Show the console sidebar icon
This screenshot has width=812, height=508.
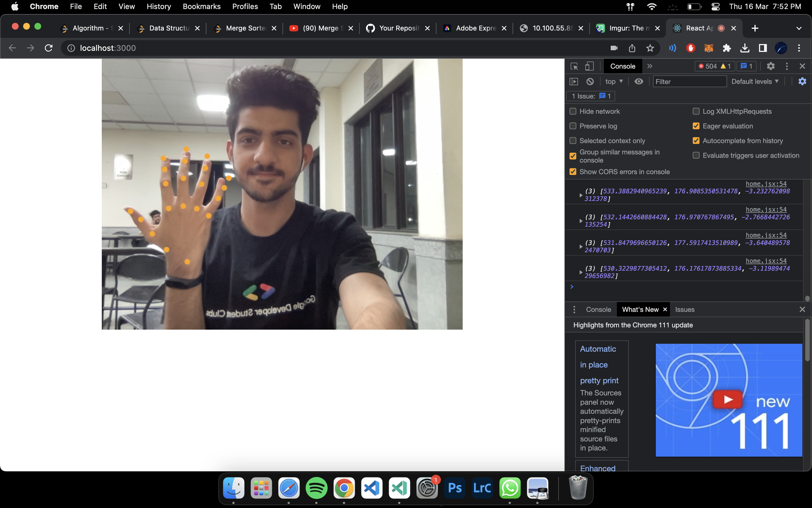pyautogui.click(x=574, y=82)
